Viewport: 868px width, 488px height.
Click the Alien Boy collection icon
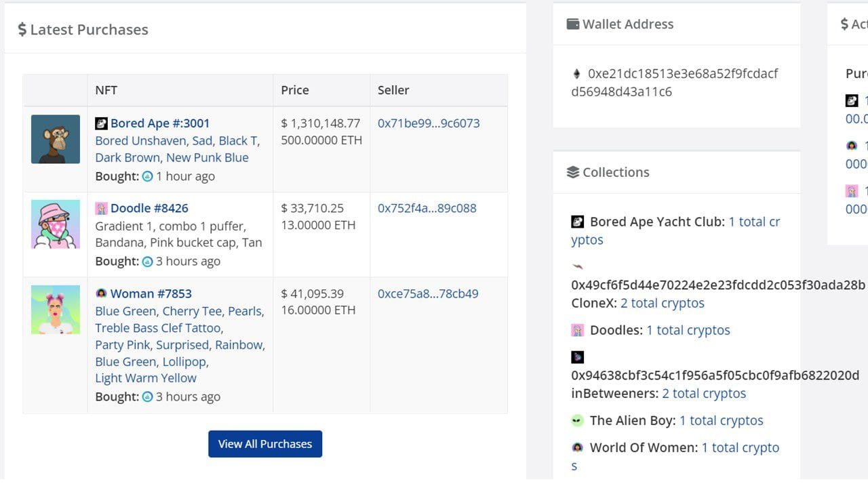pos(577,421)
